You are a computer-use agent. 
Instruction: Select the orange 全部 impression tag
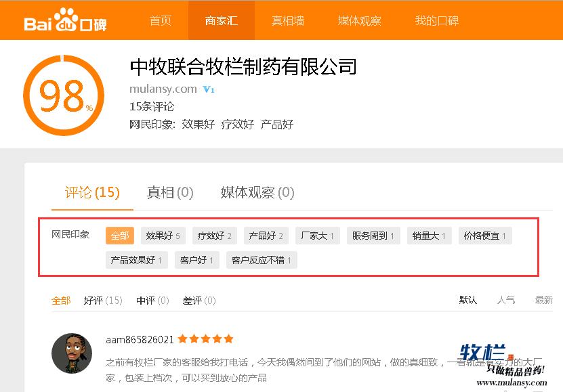click(120, 236)
